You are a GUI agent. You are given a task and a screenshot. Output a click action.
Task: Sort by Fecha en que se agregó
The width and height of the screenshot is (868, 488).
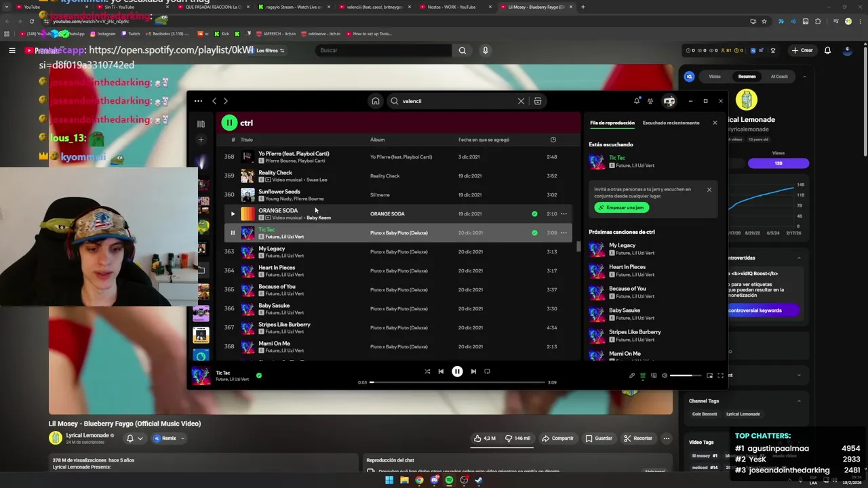[x=484, y=140]
